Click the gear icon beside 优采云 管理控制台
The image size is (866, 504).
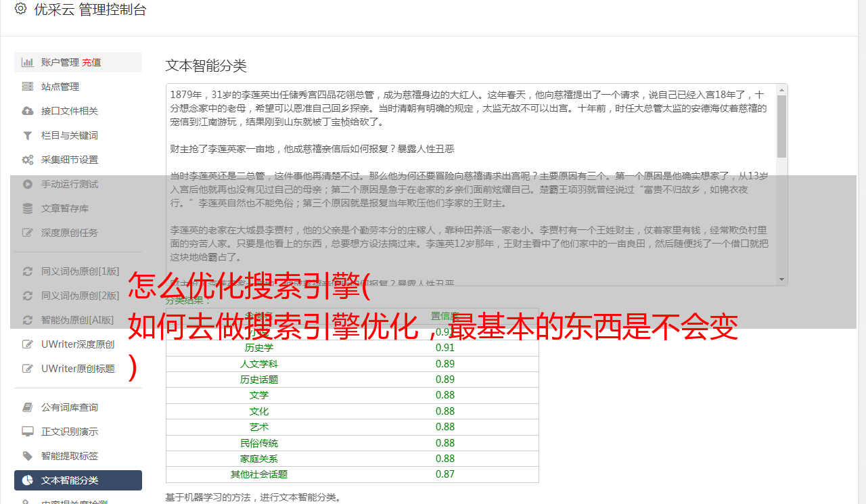point(20,9)
